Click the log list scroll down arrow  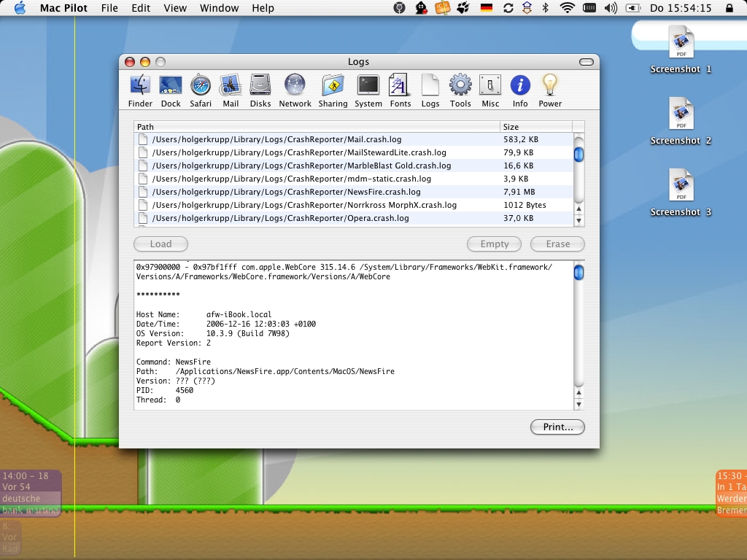coord(578,220)
